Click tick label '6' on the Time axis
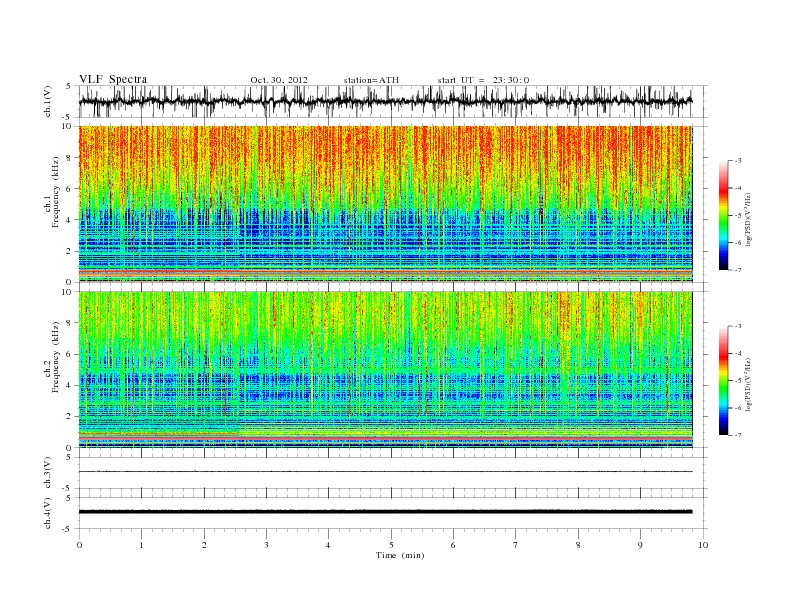This screenshot has width=792, height=612. (x=453, y=545)
